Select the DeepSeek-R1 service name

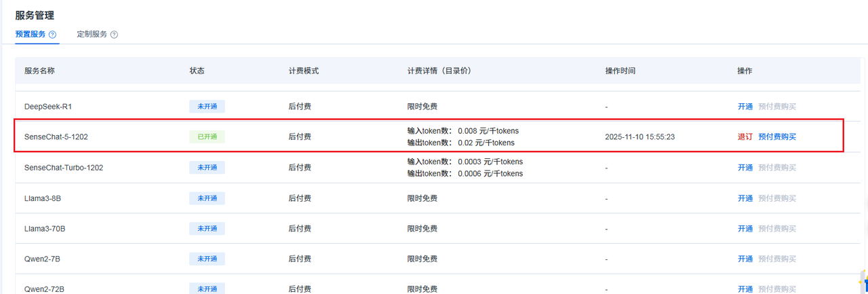coord(47,107)
